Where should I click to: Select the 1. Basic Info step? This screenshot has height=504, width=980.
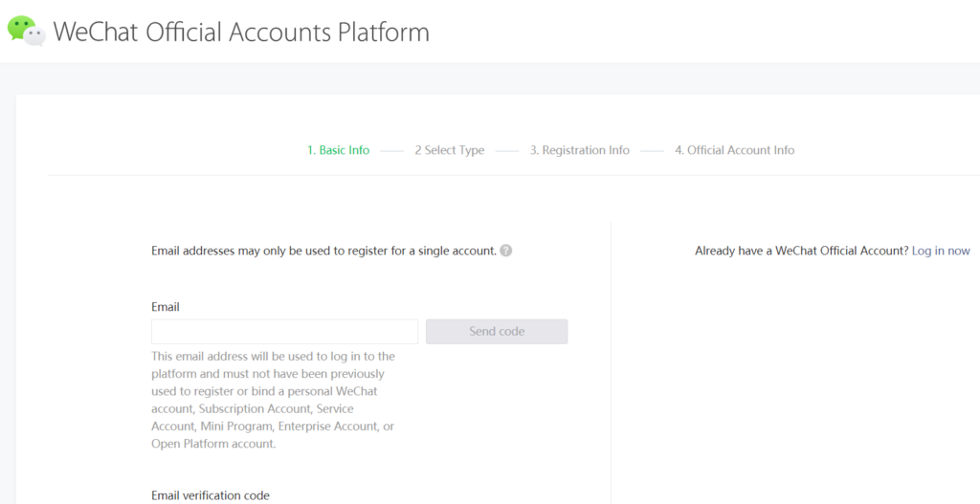pyautogui.click(x=338, y=150)
